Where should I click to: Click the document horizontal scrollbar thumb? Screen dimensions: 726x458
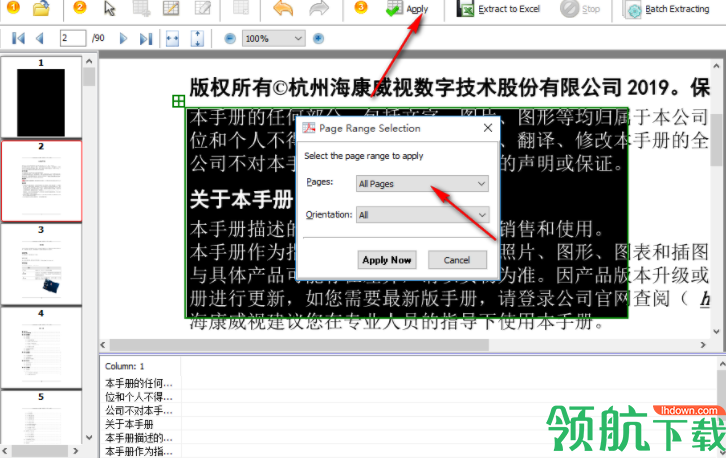(x=299, y=345)
